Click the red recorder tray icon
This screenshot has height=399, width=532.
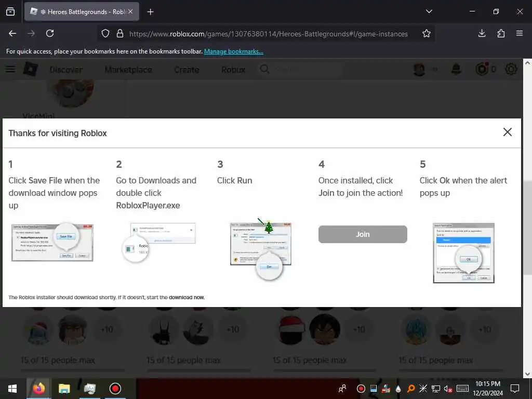pos(361,389)
